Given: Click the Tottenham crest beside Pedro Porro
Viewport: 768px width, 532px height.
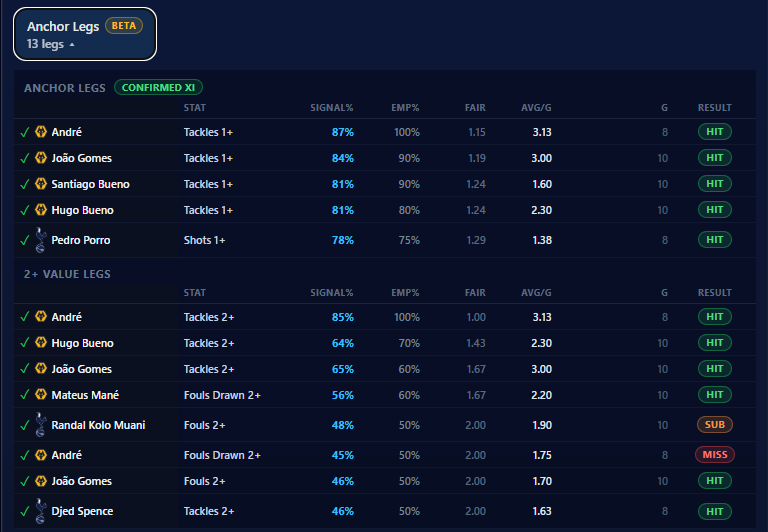Looking at the screenshot, I should (x=41, y=240).
